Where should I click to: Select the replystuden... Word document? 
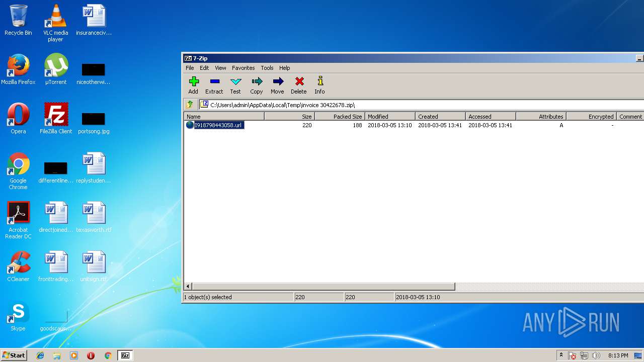pos(94,168)
